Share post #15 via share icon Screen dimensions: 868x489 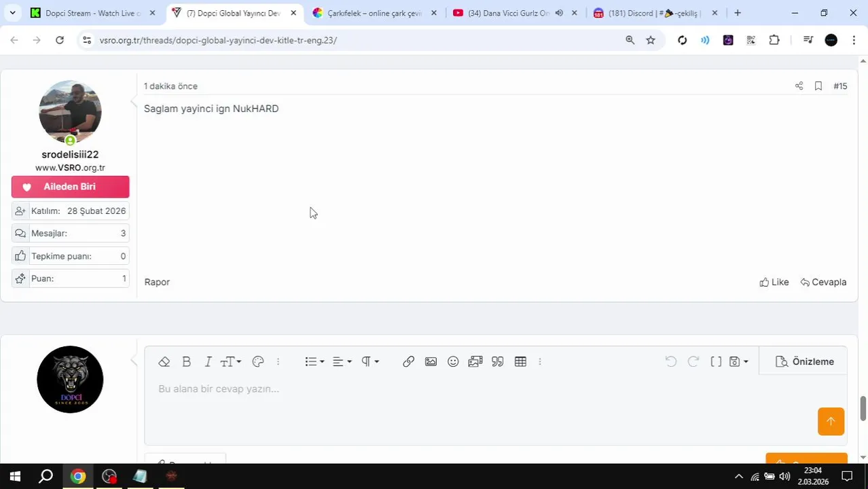point(799,86)
